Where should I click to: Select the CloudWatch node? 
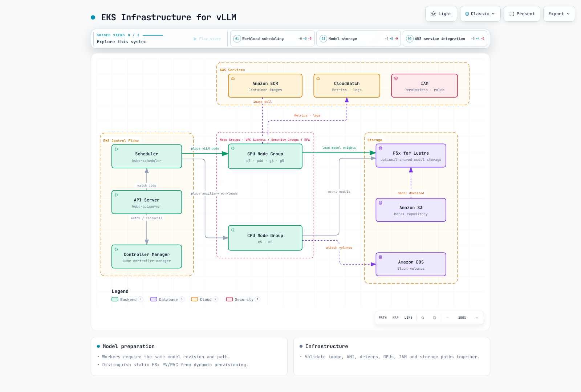pyautogui.click(x=347, y=86)
